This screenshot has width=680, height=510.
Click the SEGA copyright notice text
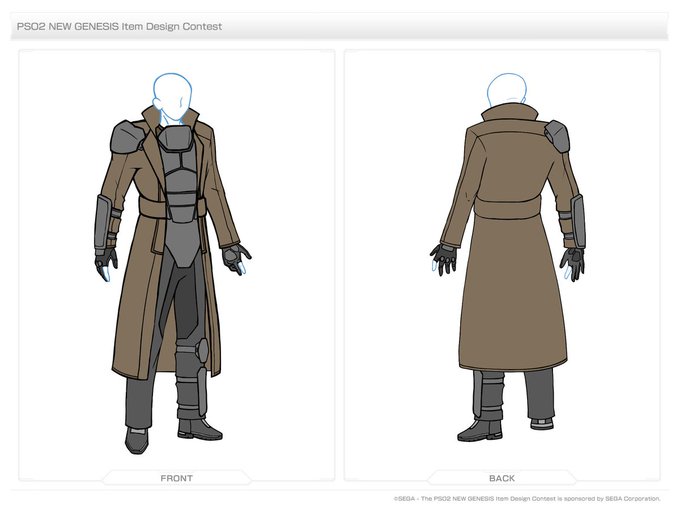[527, 499]
